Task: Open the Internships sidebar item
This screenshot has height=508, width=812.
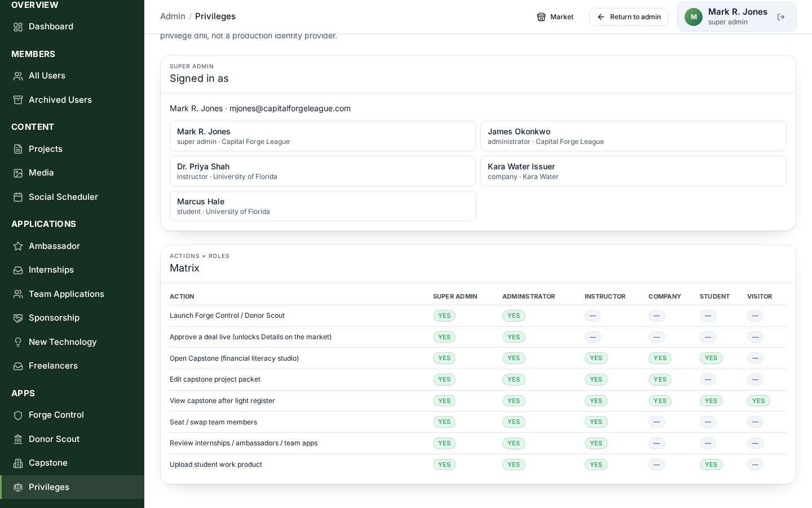Action: [72, 270]
